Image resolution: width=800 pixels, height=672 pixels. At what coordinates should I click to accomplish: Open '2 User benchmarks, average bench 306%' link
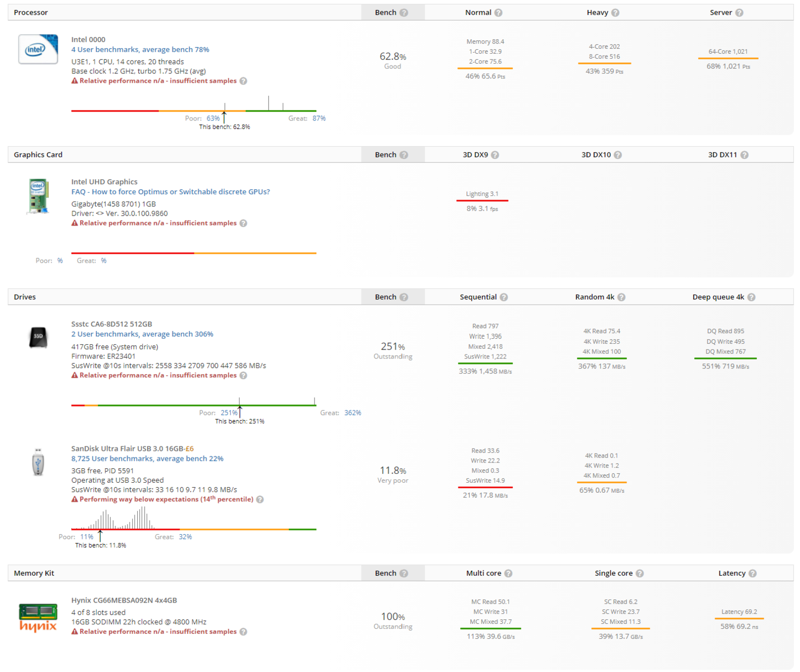tap(142, 334)
